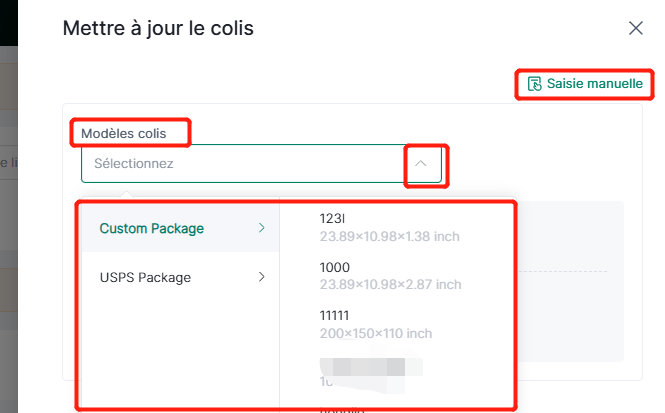Click the Saisie manuelle hand icon
This screenshot has height=413, width=665.
point(534,84)
